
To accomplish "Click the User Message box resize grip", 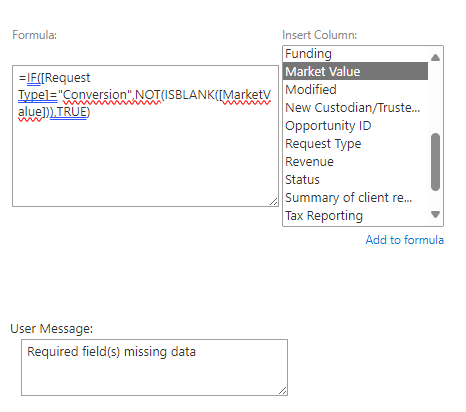I will click(283, 391).
